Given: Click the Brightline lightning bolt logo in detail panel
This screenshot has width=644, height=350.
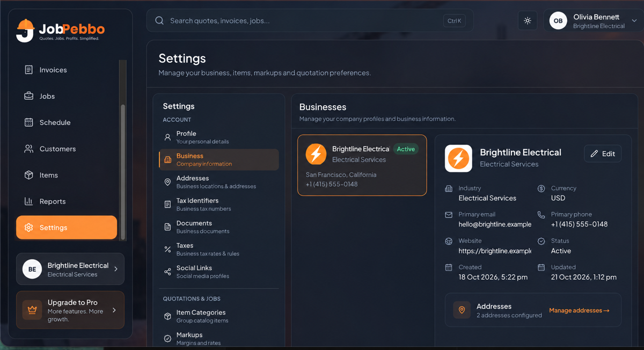Looking at the screenshot, I should pos(458,158).
